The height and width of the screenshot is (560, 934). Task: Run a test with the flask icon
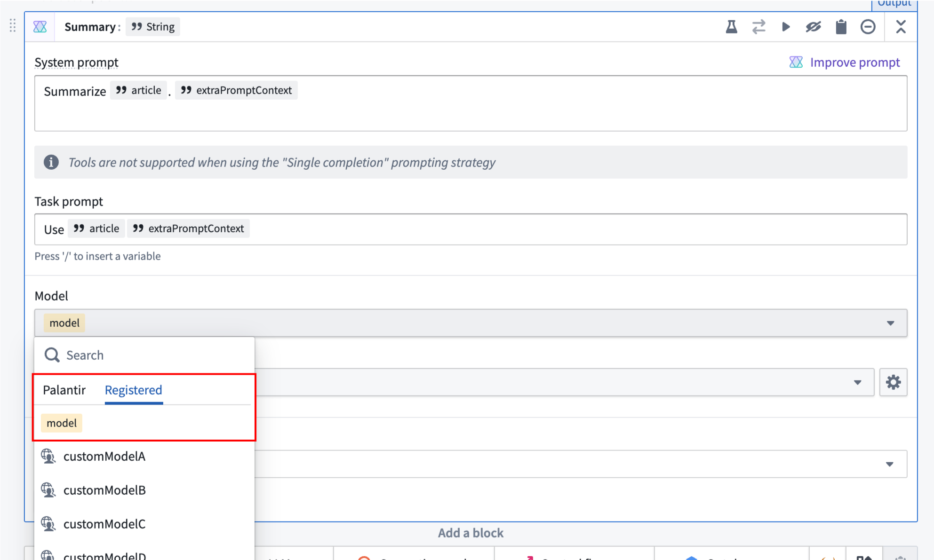coord(731,27)
